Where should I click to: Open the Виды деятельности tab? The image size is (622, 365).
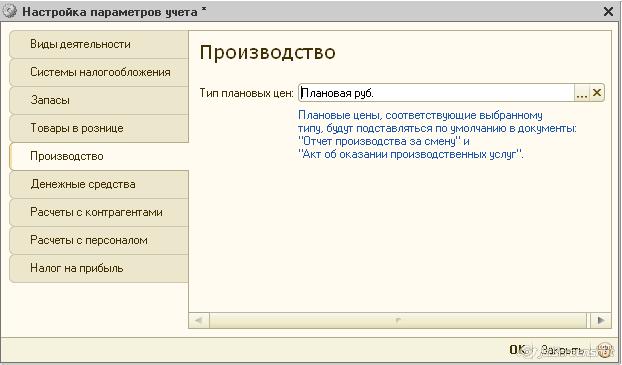click(99, 44)
